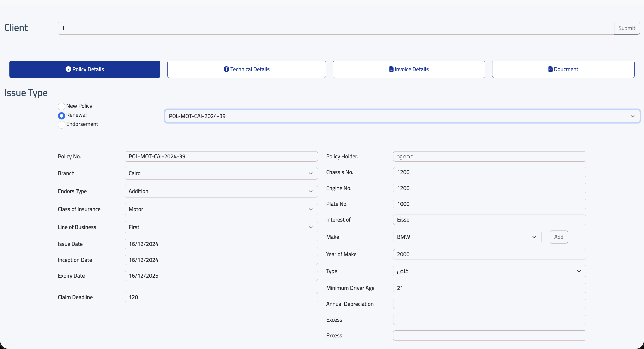Focus the Annual Depreciation field

tap(489, 304)
